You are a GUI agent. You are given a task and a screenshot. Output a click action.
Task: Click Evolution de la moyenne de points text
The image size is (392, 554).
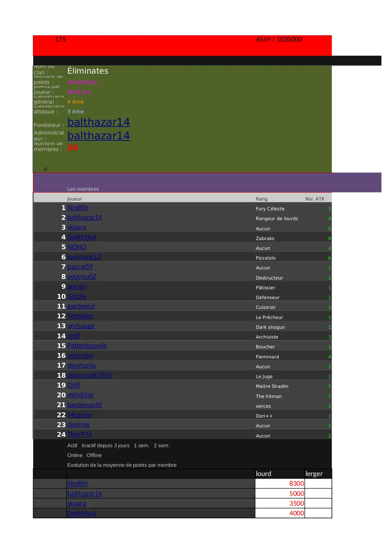(122, 465)
